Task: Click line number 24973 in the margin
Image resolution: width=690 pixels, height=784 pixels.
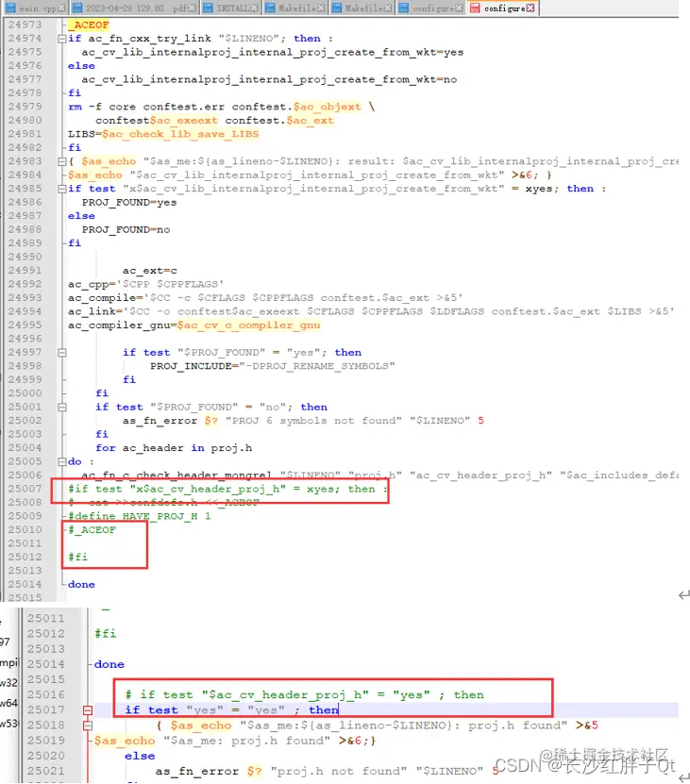Action: [x=25, y=25]
